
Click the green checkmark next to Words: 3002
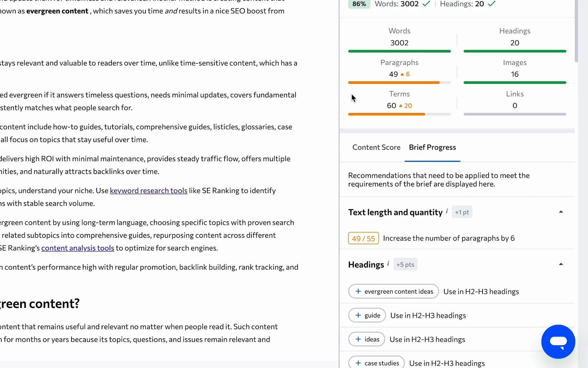tap(426, 4)
